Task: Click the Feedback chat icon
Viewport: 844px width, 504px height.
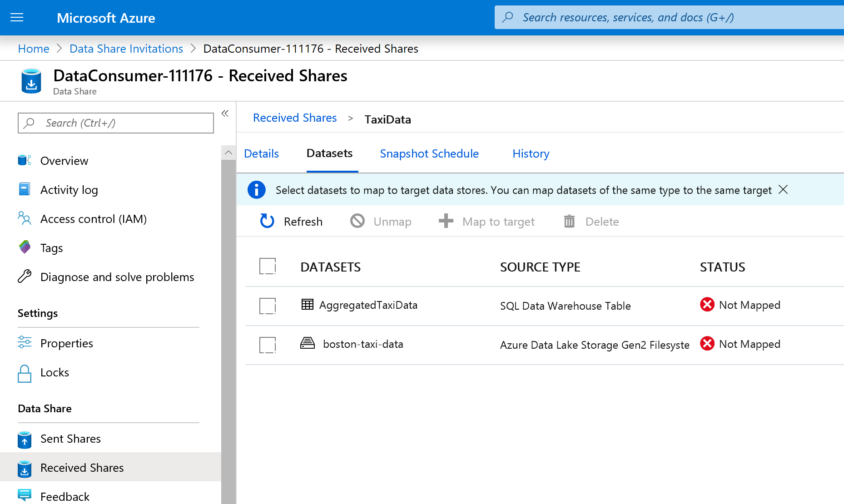Action: 25,496
